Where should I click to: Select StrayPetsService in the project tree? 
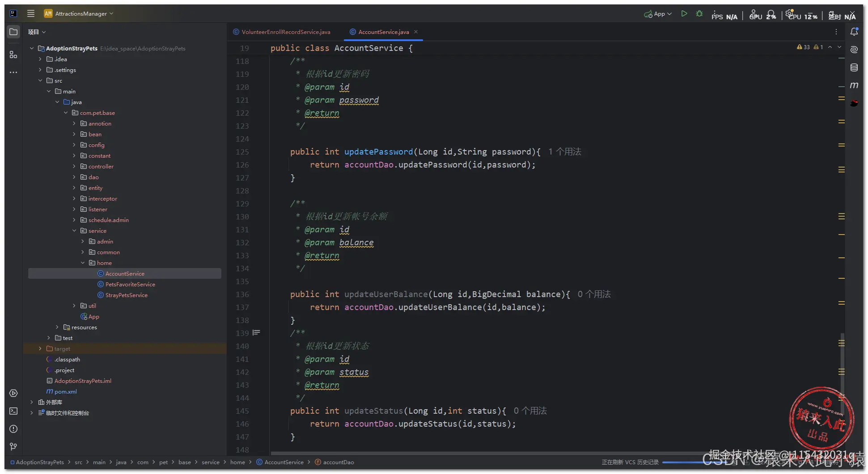[126, 295]
